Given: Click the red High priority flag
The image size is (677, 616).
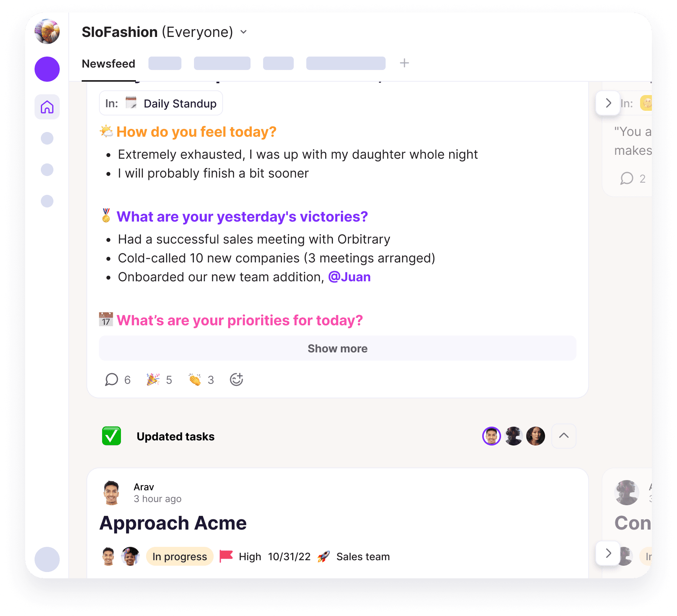Looking at the screenshot, I should pos(226,556).
